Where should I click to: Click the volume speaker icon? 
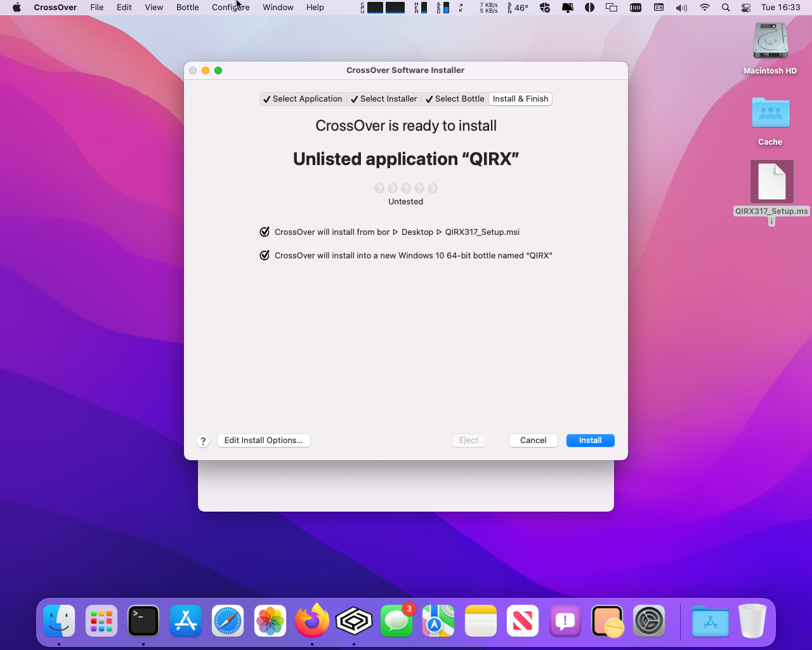(x=681, y=8)
